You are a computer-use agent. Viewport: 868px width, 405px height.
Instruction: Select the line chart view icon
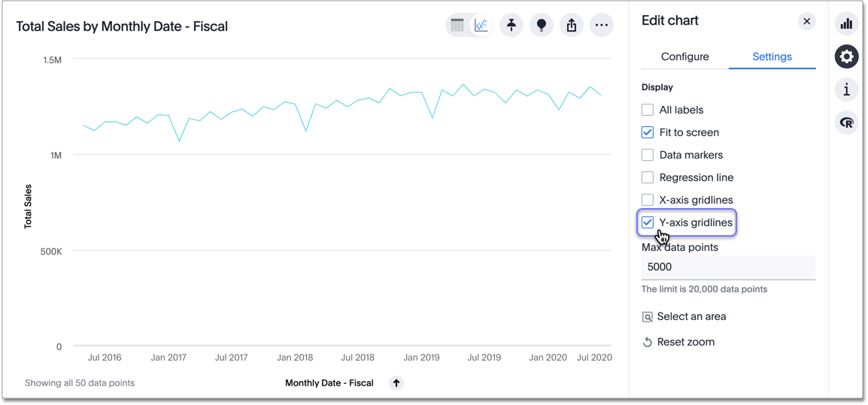click(481, 26)
